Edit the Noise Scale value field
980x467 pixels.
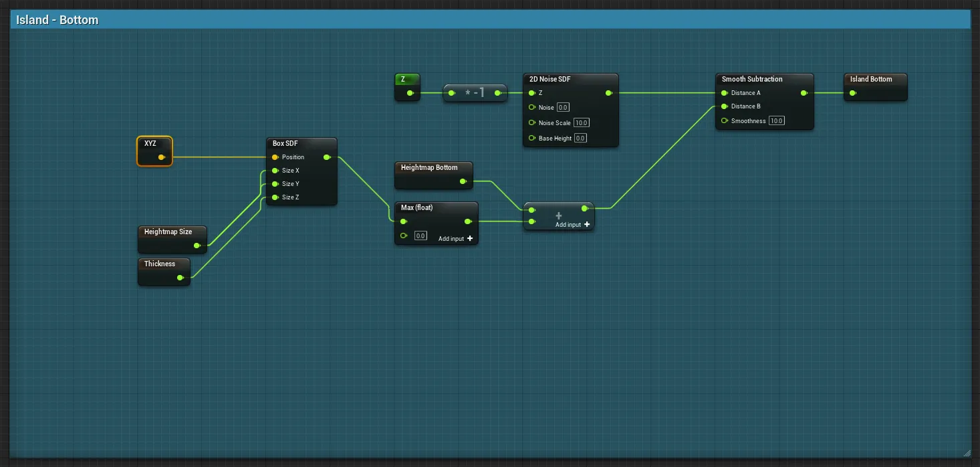click(581, 123)
